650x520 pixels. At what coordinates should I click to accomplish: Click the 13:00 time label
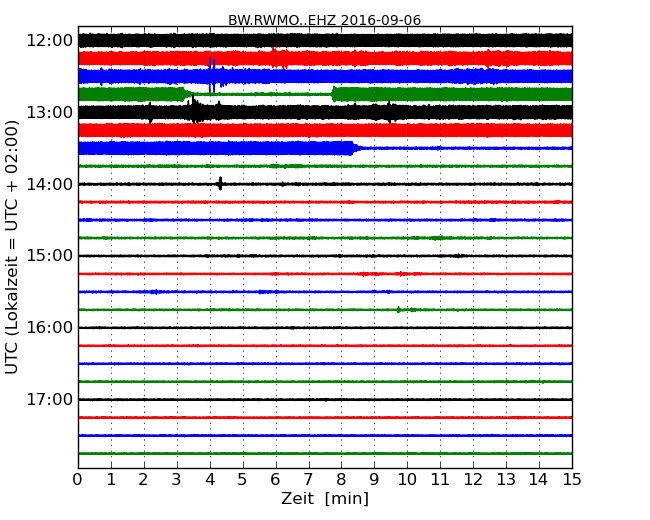[x=50, y=112]
